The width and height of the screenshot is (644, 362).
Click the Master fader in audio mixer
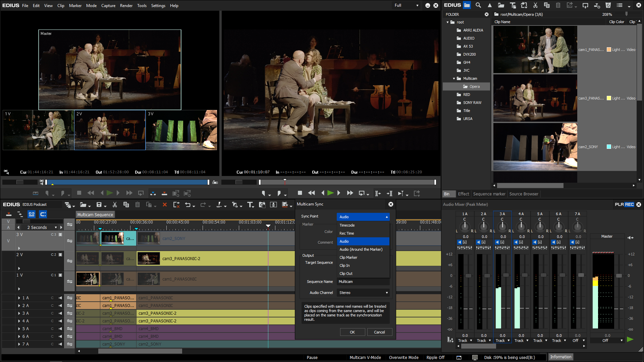click(x=619, y=276)
